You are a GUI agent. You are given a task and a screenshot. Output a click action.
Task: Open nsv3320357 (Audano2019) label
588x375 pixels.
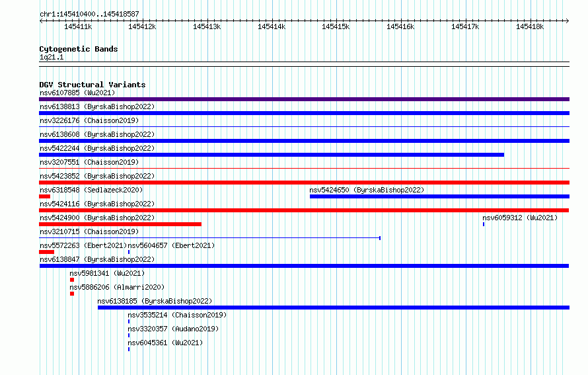point(173,329)
